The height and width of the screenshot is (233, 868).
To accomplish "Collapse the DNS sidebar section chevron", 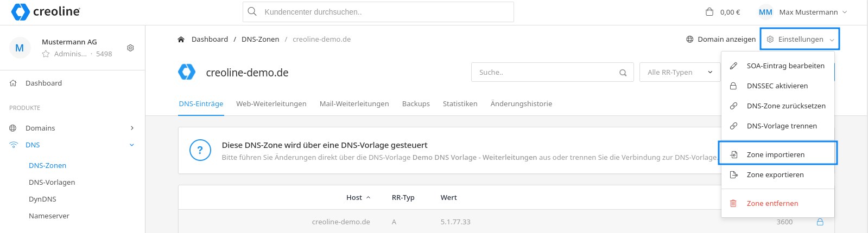I will click(132, 145).
